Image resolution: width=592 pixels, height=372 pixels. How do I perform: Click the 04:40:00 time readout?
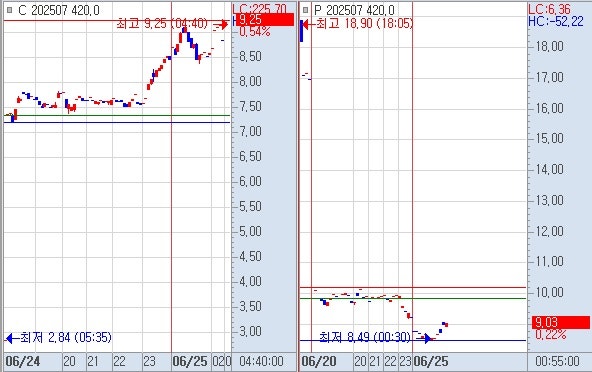(x=261, y=362)
